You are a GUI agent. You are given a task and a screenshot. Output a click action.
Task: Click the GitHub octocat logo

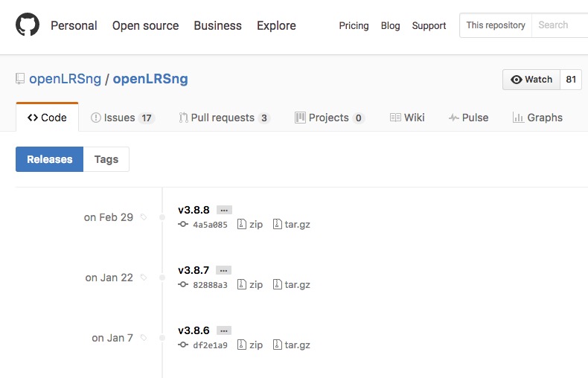(x=28, y=25)
